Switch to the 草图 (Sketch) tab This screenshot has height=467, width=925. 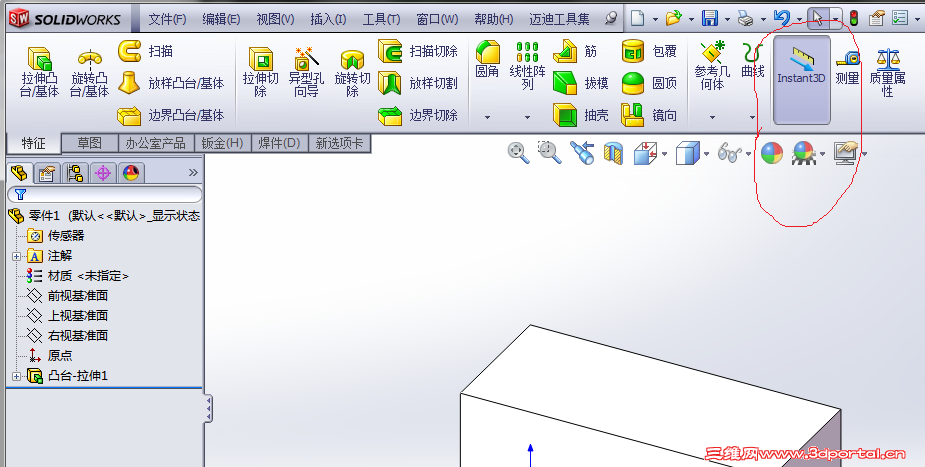[90, 143]
